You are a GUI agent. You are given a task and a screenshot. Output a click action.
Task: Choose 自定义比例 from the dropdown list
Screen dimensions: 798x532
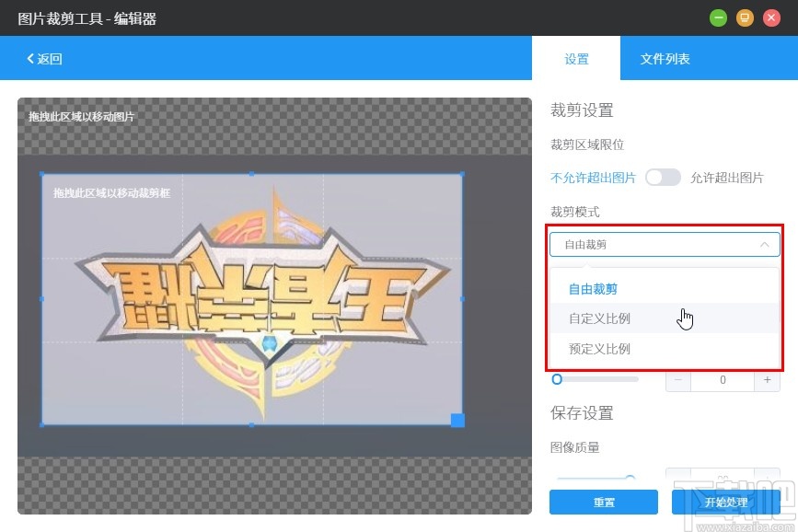[665, 318]
